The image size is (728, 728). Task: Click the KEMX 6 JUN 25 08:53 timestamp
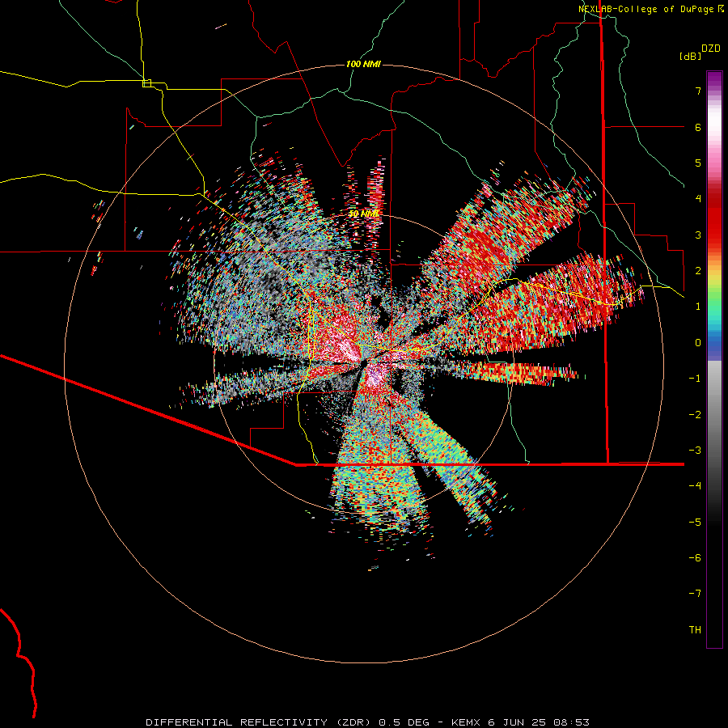520,722
